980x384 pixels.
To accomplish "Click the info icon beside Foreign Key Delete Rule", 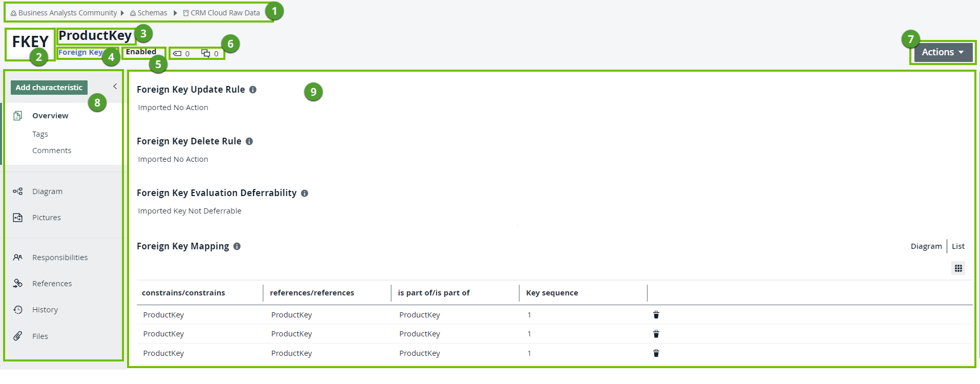I will (x=249, y=141).
